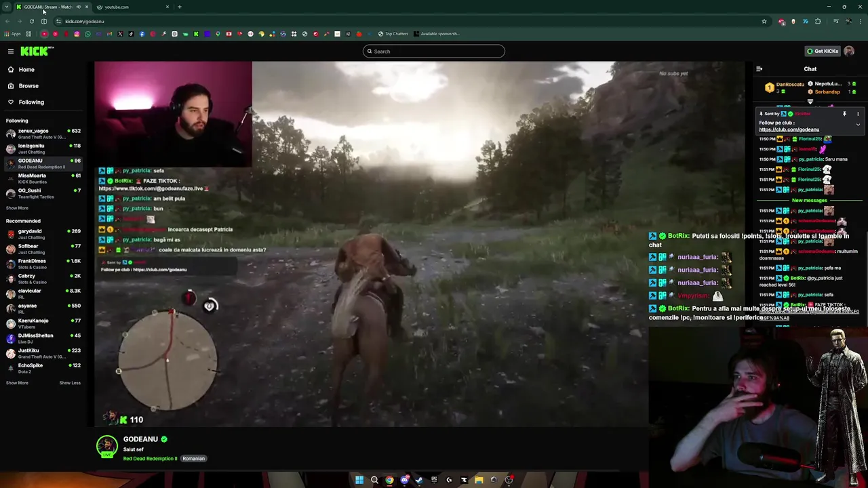
Task: Open recommended channel KaeruKanojo
Action: 43,323
